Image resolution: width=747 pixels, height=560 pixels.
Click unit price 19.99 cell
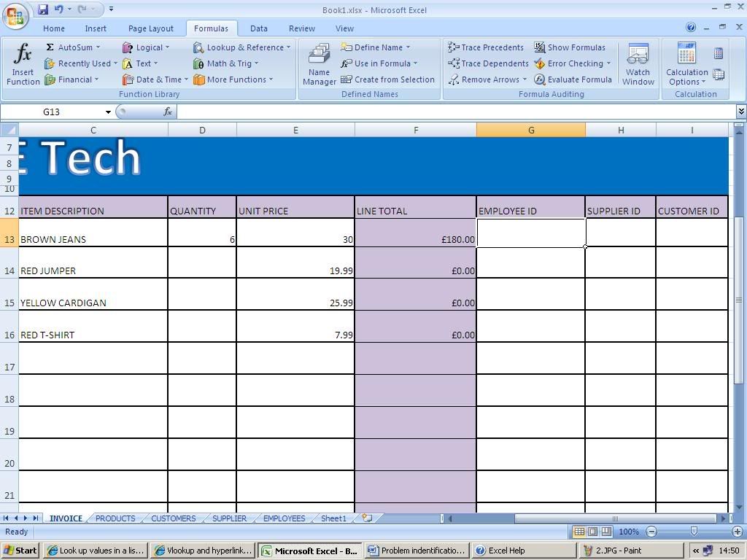point(295,262)
